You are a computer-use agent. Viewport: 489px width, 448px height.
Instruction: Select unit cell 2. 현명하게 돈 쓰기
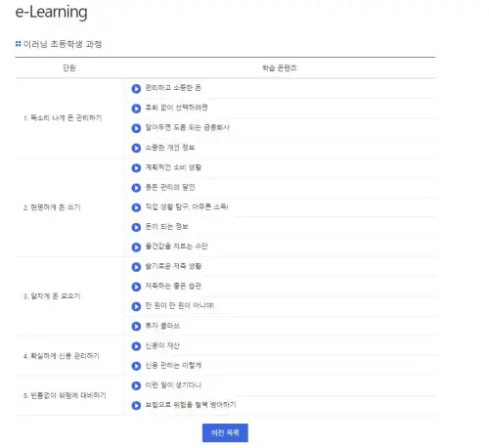click(69, 207)
